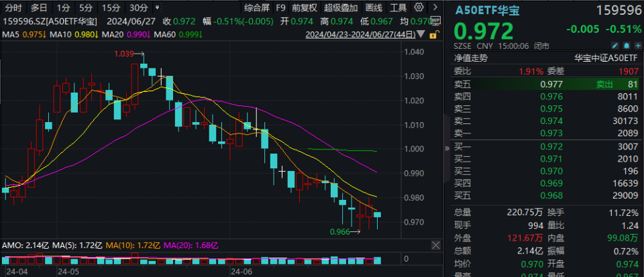Click the 24-06 date label on time axis
The height and width of the screenshot is (277, 644).
(x=241, y=272)
